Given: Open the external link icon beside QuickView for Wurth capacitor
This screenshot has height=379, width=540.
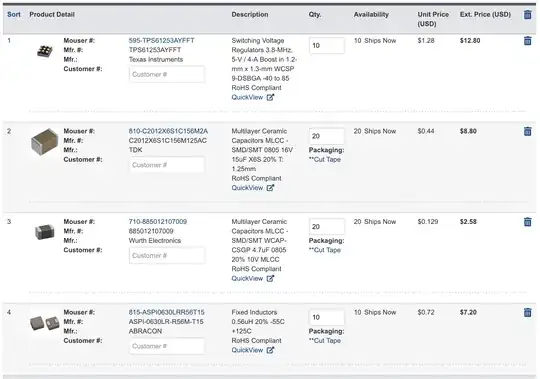Looking at the screenshot, I should click(x=270, y=278).
